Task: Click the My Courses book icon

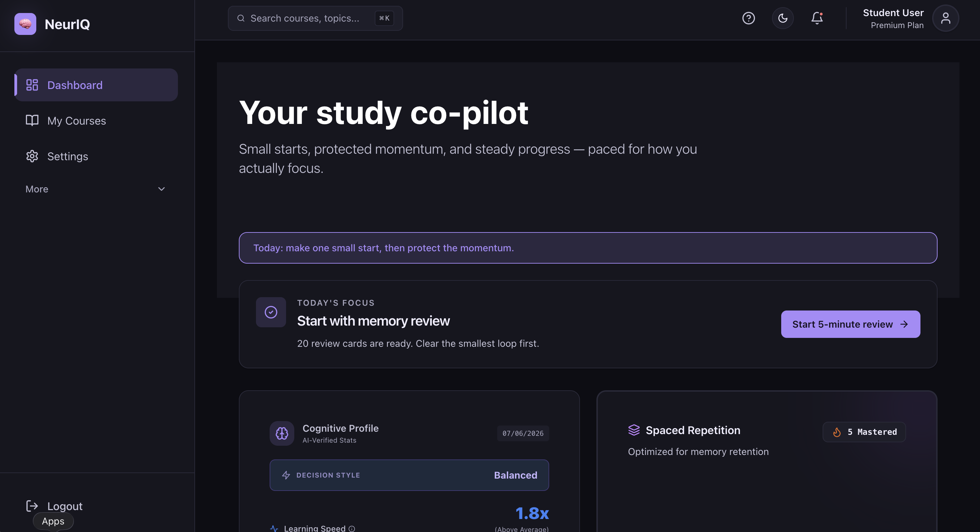Action: pyautogui.click(x=32, y=120)
